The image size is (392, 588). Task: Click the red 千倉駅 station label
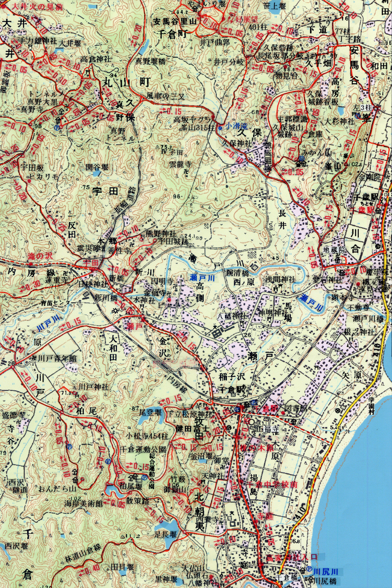(x=266, y=408)
